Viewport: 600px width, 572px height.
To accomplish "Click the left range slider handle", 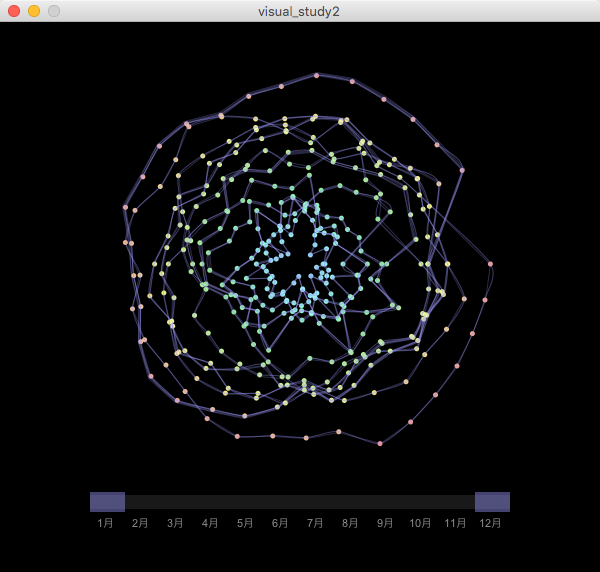I will [x=107, y=501].
